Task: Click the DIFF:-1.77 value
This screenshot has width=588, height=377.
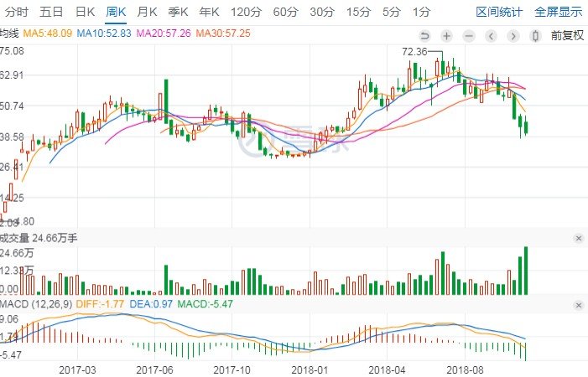Action: coord(100,303)
